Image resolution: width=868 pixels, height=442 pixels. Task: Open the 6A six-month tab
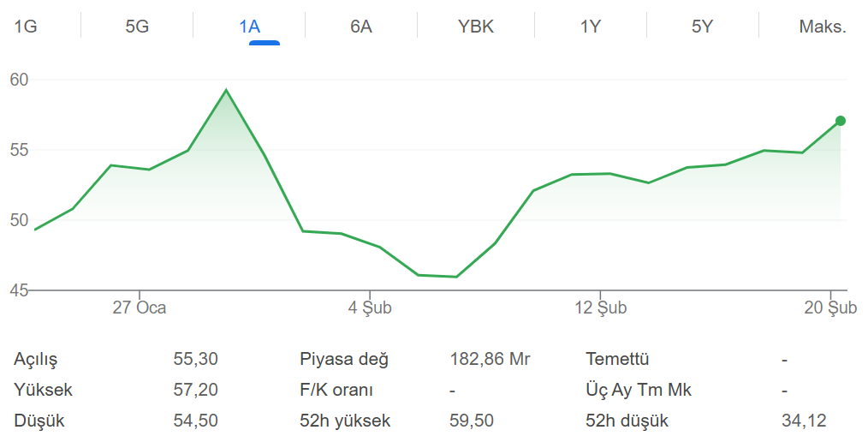pos(361,26)
